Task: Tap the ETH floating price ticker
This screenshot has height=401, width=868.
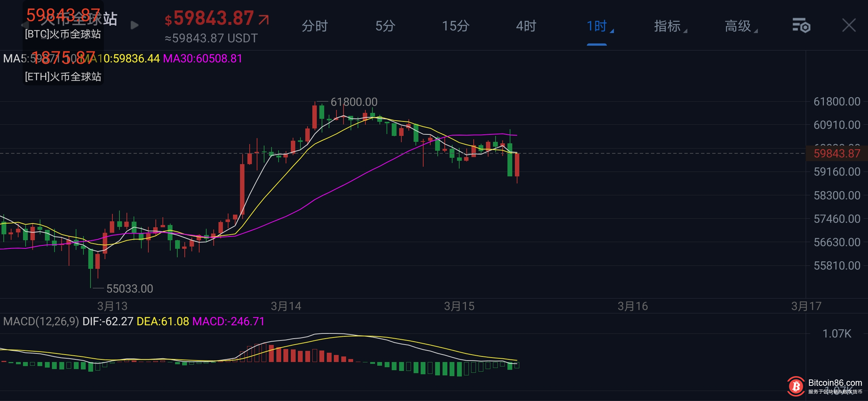Action: [x=63, y=67]
